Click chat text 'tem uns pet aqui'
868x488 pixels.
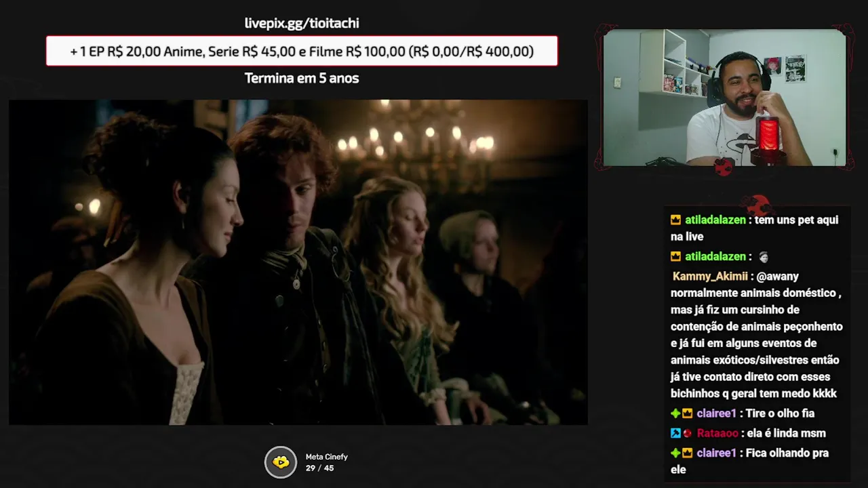tap(795, 220)
